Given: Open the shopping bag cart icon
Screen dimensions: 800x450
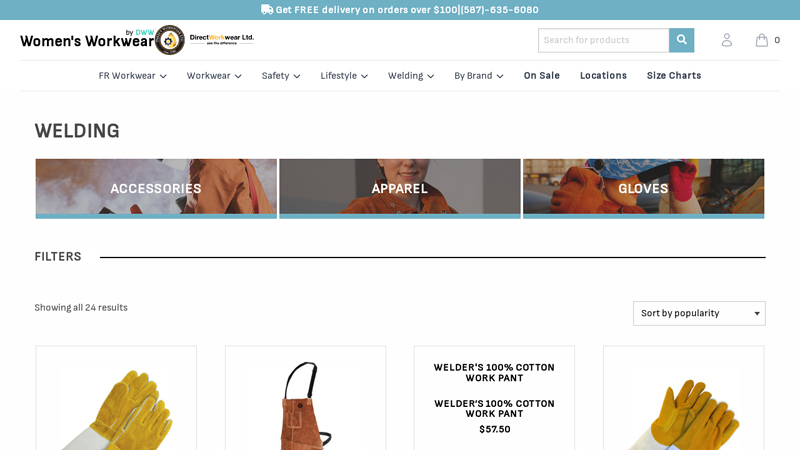Looking at the screenshot, I should point(761,40).
